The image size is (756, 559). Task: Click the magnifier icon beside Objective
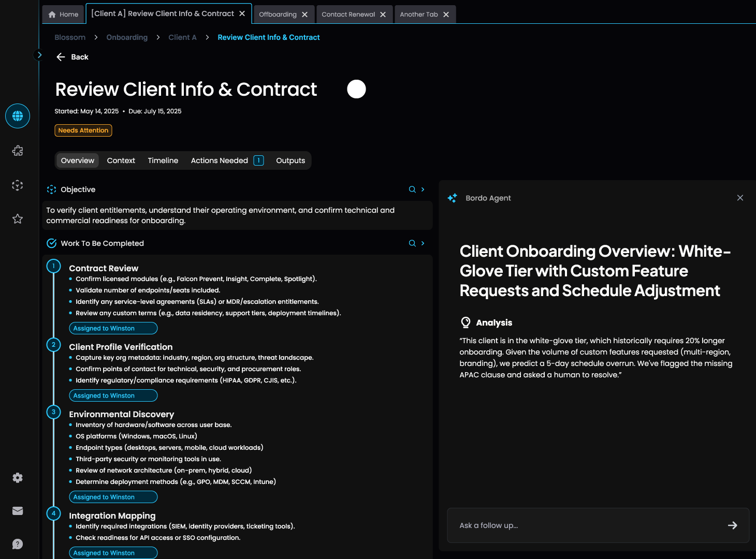tap(412, 189)
